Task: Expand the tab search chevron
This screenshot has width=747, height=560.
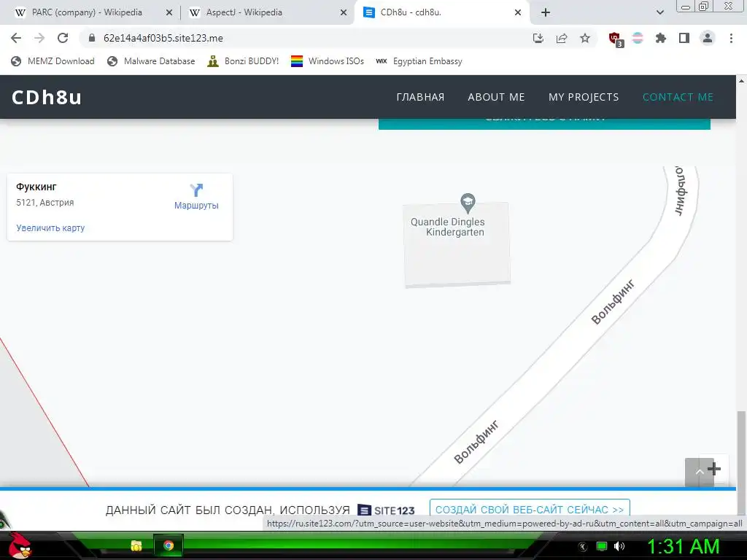Action: [659, 12]
